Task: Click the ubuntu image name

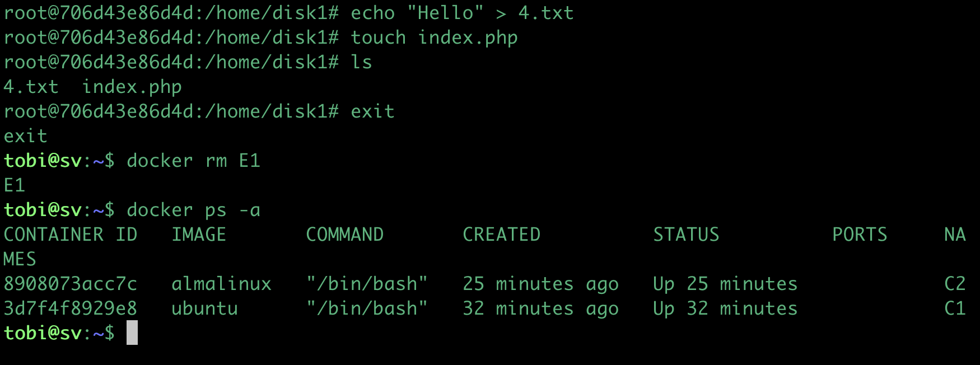Action: coord(204,308)
